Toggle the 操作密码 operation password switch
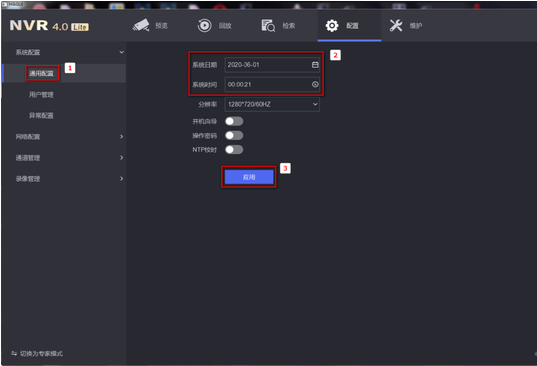Screen dimensions: 537x366 (x=234, y=136)
